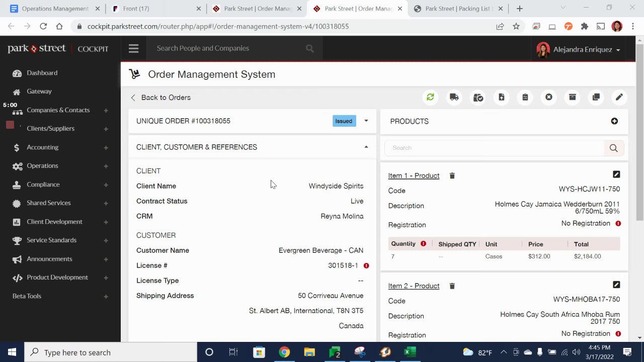This screenshot has height=362, width=644.
Task: Click Windyside Spirits client name
Action: coord(336,186)
